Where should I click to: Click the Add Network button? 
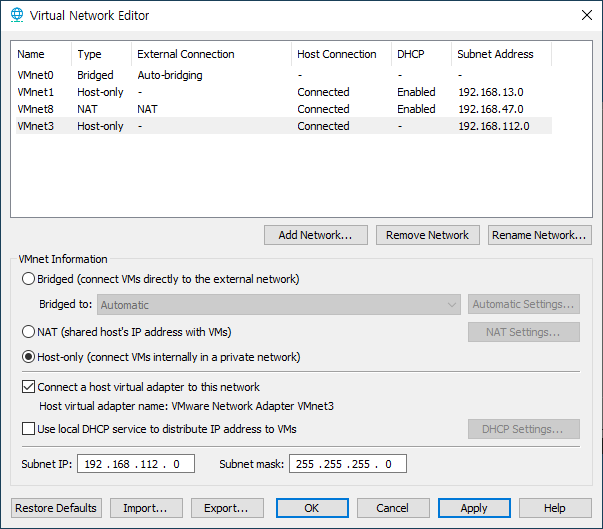[316, 235]
